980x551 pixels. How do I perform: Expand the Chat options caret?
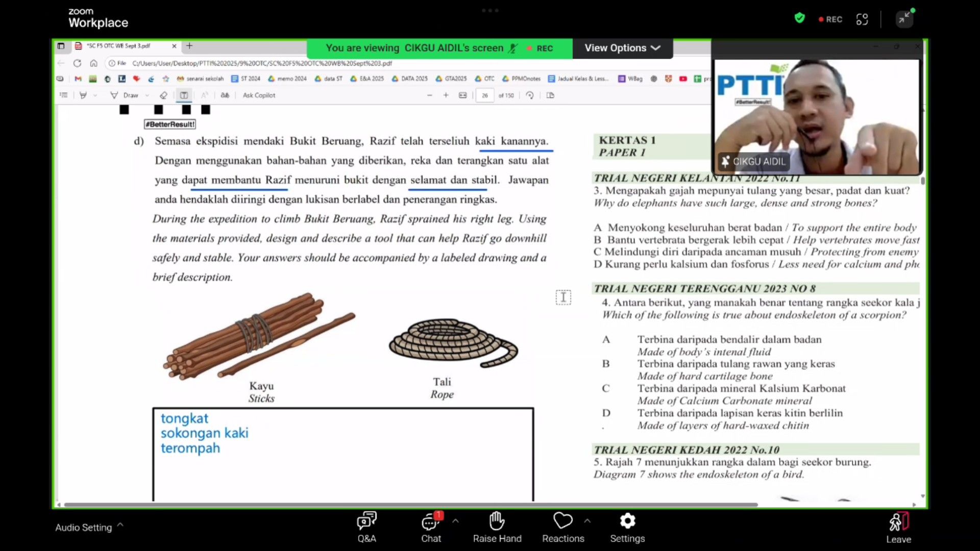point(455,521)
